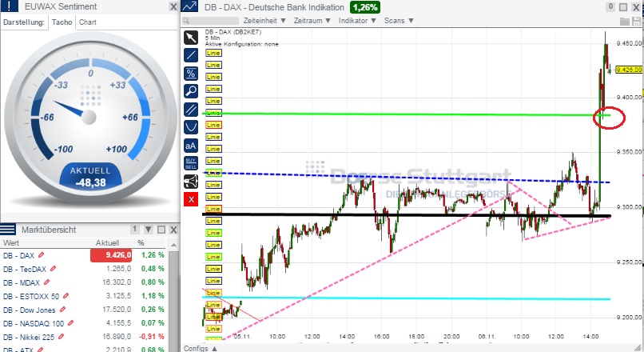
Task: Click the pencil icon next to DB - ESTOXX 50
Action: (66, 296)
